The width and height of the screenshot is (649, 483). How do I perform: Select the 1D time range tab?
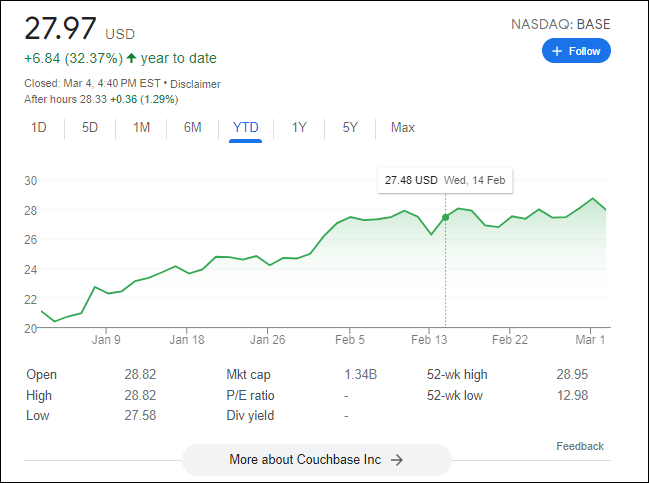tap(39, 128)
